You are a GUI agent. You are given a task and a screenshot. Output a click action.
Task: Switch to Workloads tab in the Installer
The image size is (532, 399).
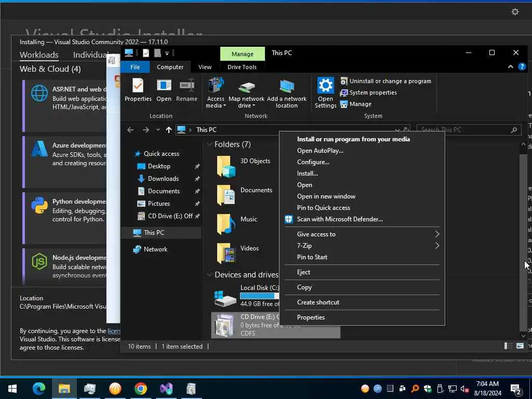(x=39, y=55)
